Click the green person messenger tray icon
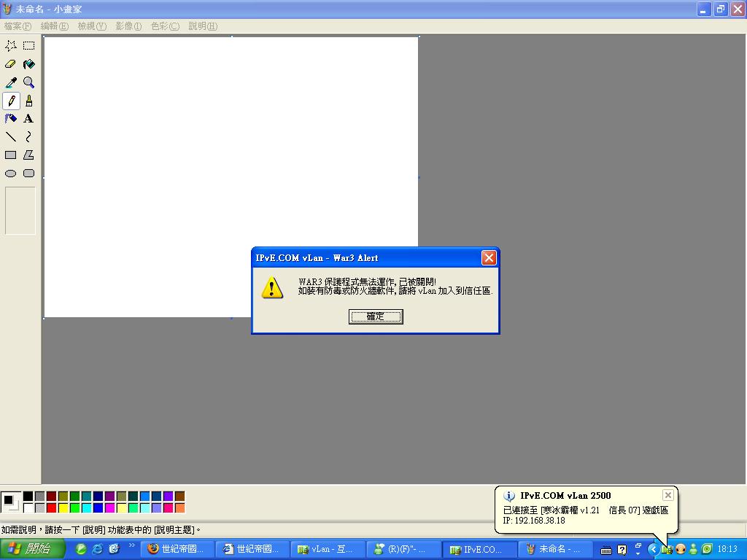The image size is (747, 560). [694, 549]
